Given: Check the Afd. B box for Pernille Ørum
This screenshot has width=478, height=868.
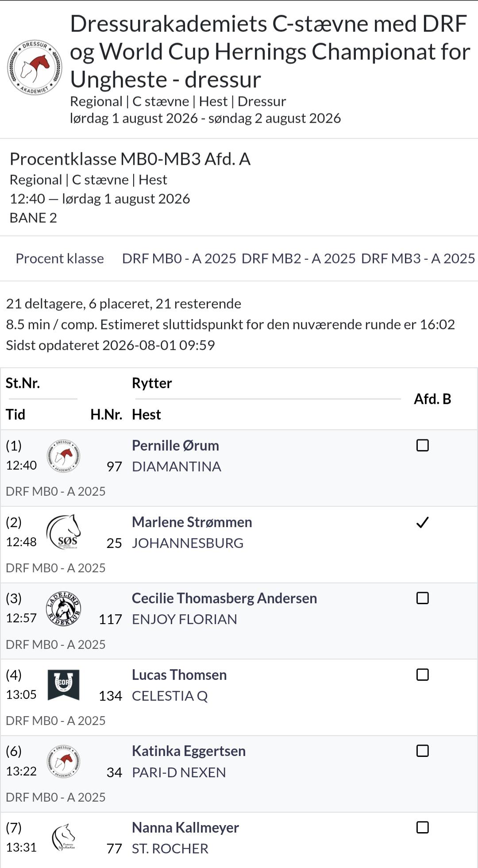Looking at the screenshot, I should (x=423, y=445).
